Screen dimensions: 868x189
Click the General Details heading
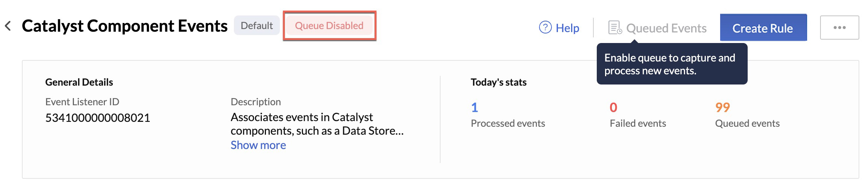(x=79, y=82)
